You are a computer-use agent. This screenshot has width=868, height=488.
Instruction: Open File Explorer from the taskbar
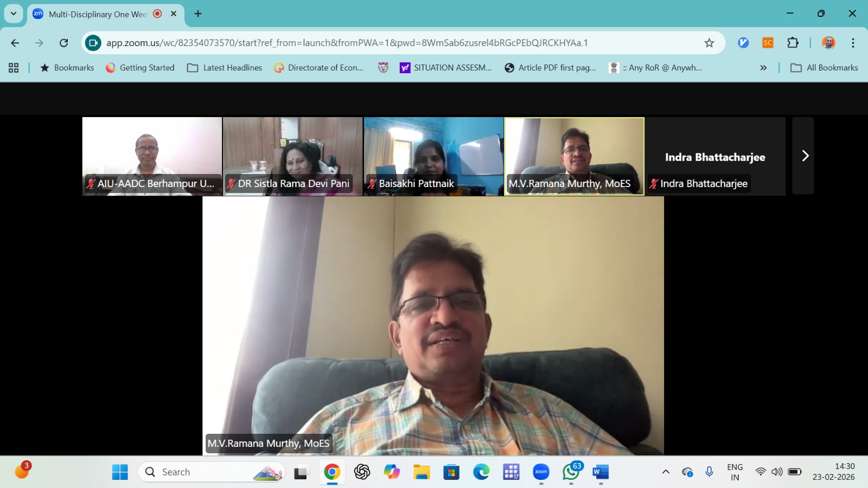click(x=422, y=472)
